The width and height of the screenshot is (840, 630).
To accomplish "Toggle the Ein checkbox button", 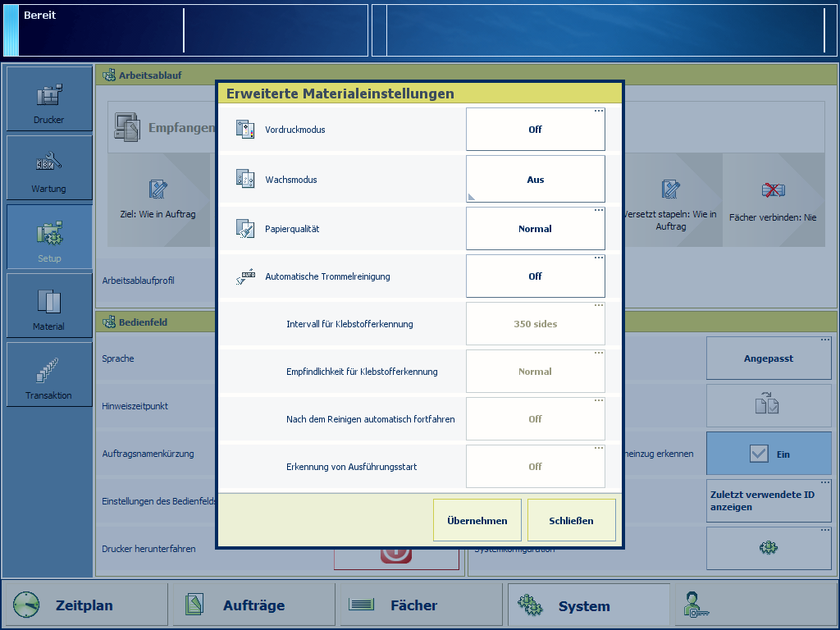I will click(769, 454).
